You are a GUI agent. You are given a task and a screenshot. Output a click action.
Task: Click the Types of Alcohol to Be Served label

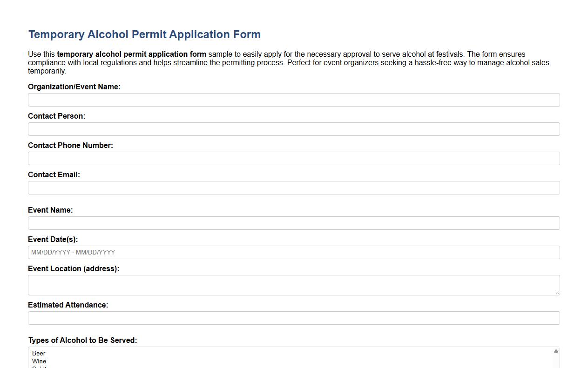pos(82,340)
